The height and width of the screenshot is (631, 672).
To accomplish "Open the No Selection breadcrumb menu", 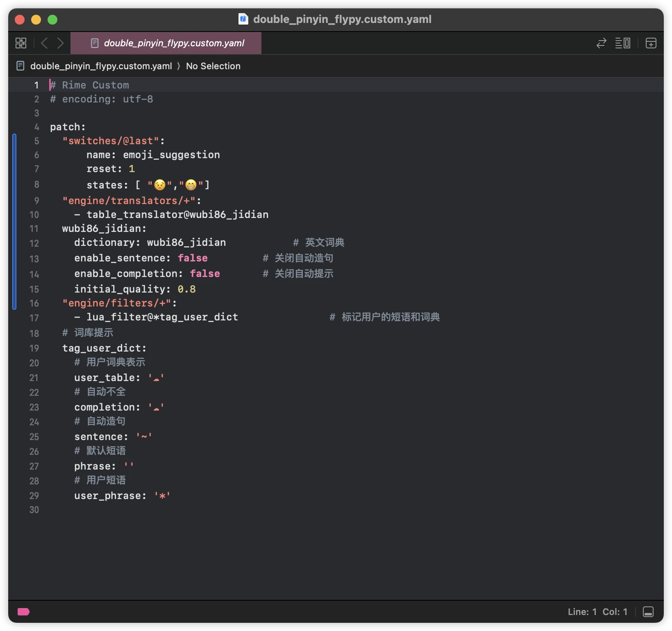I will pos(213,66).
